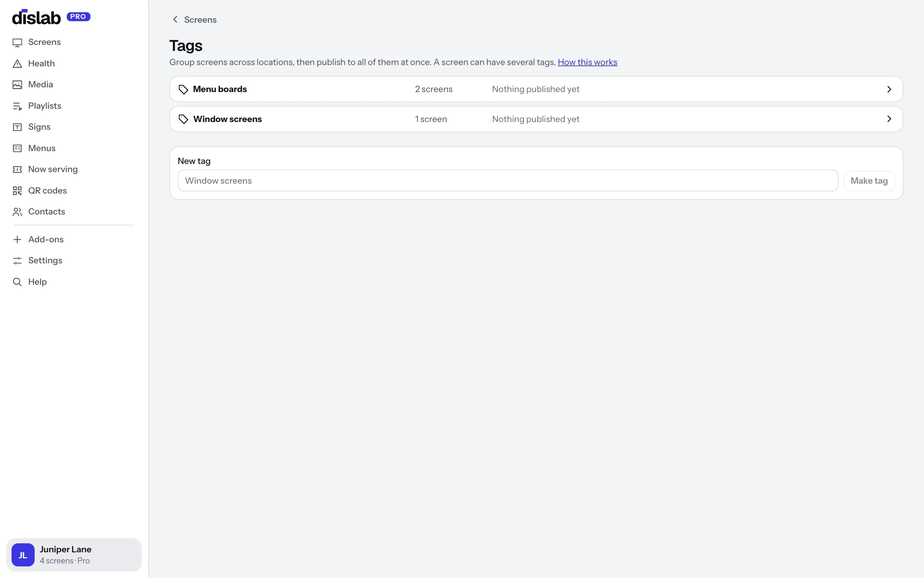The width and height of the screenshot is (924, 578).
Task: Click the plus icon beside Add-ons
Action: (x=17, y=240)
